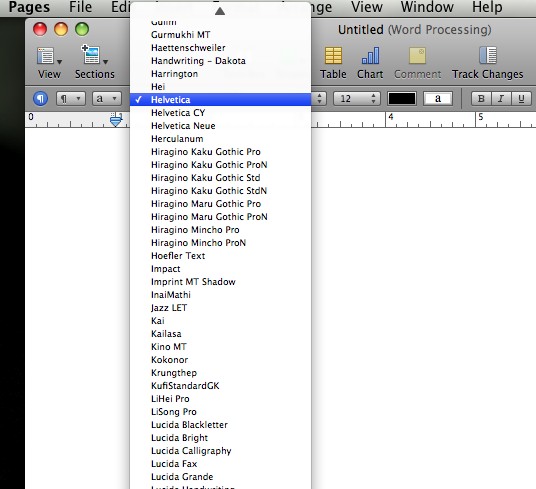Image resolution: width=536 pixels, height=489 pixels.
Task: Open the character style dropdown
Action: tap(107, 99)
